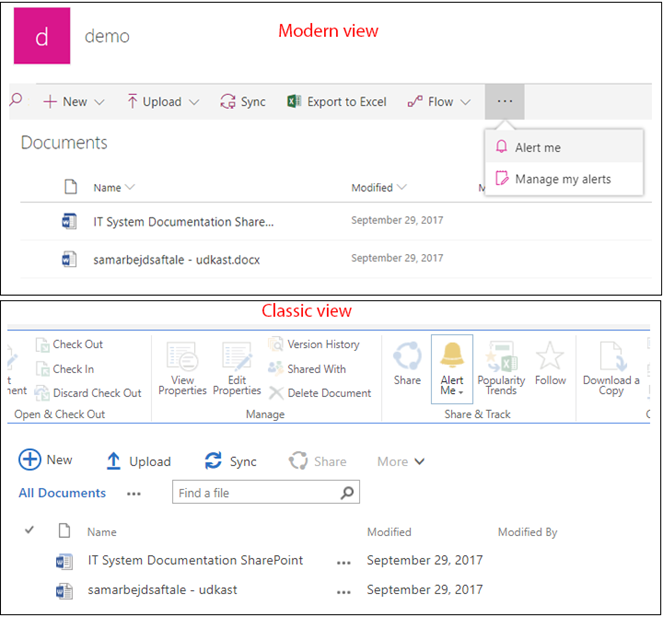The width and height of the screenshot is (663, 617).
Task: Click the pink demo site logo tile
Action: pos(42,36)
